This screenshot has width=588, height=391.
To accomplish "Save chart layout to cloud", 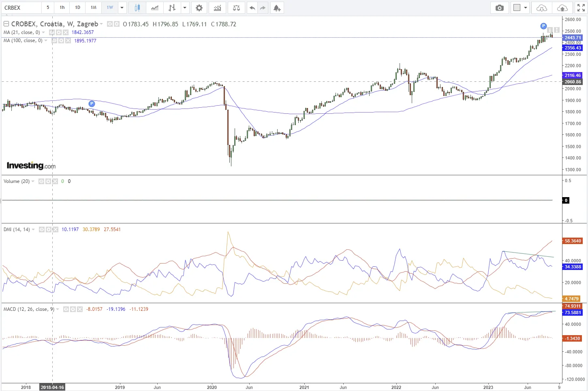I will tap(562, 8).
